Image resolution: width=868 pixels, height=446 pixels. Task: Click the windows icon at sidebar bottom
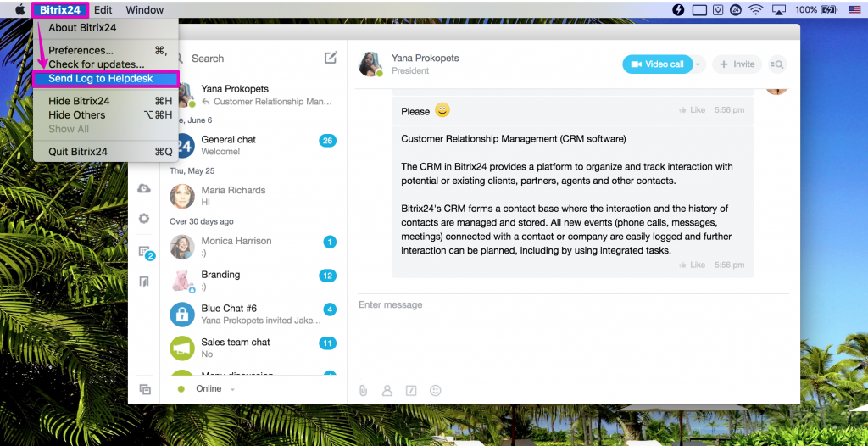point(145,389)
